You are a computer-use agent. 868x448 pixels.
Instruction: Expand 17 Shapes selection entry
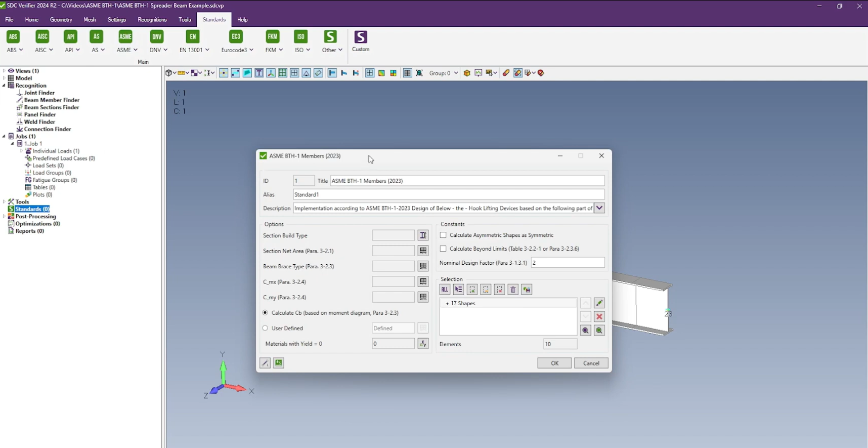[x=447, y=303]
